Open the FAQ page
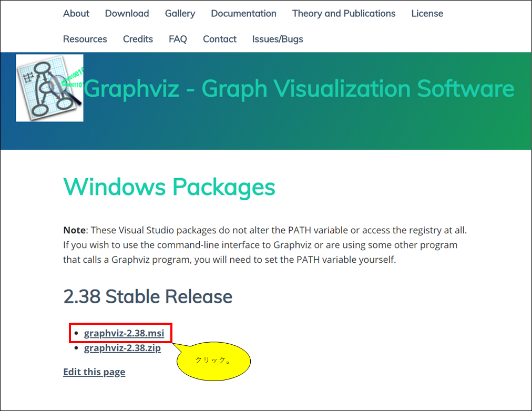This screenshot has width=532, height=411. (178, 39)
